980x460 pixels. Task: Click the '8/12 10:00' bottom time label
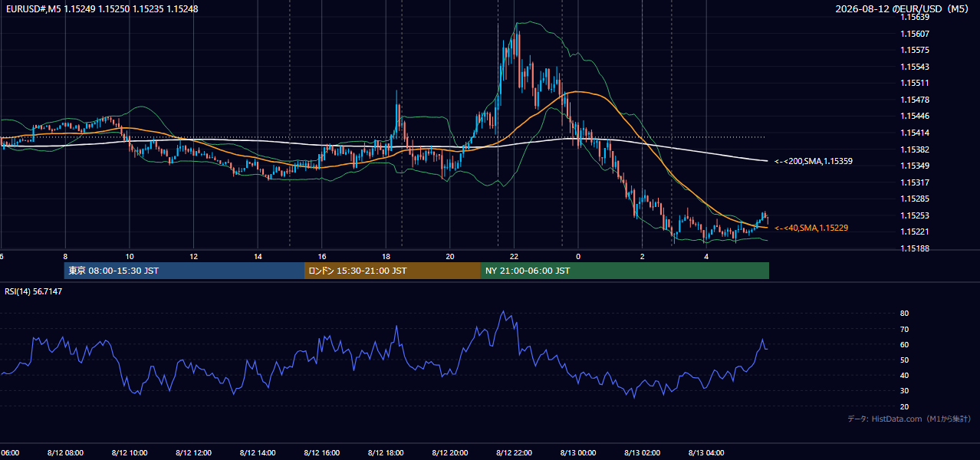click(130, 453)
